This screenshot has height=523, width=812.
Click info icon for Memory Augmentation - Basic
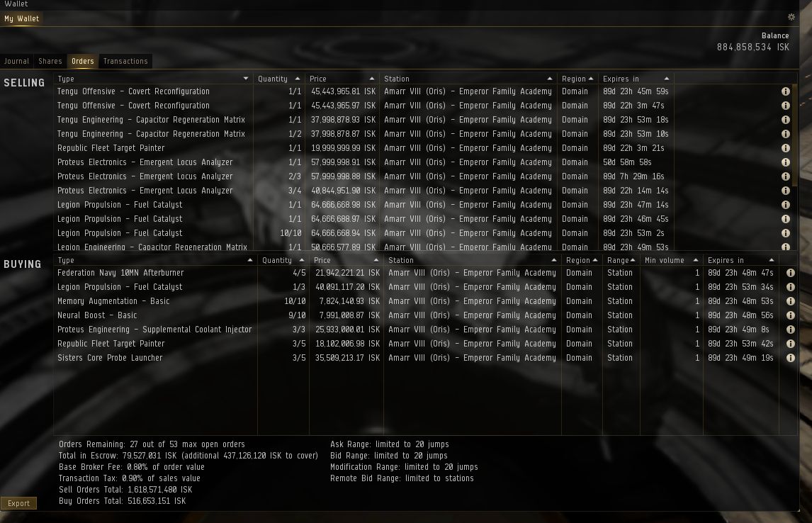click(x=790, y=301)
